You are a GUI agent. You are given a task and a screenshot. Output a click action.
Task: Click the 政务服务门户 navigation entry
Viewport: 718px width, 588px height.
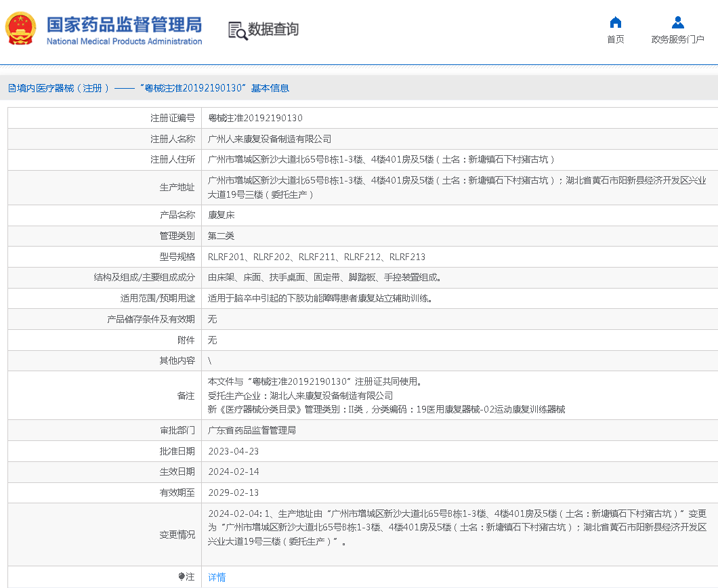(677, 39)
